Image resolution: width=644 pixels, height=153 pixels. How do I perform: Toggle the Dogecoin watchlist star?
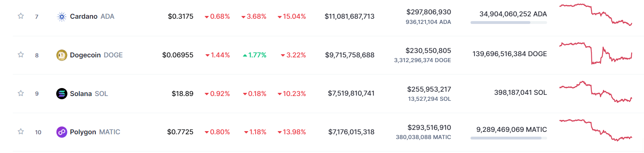[x=21, y=55]
